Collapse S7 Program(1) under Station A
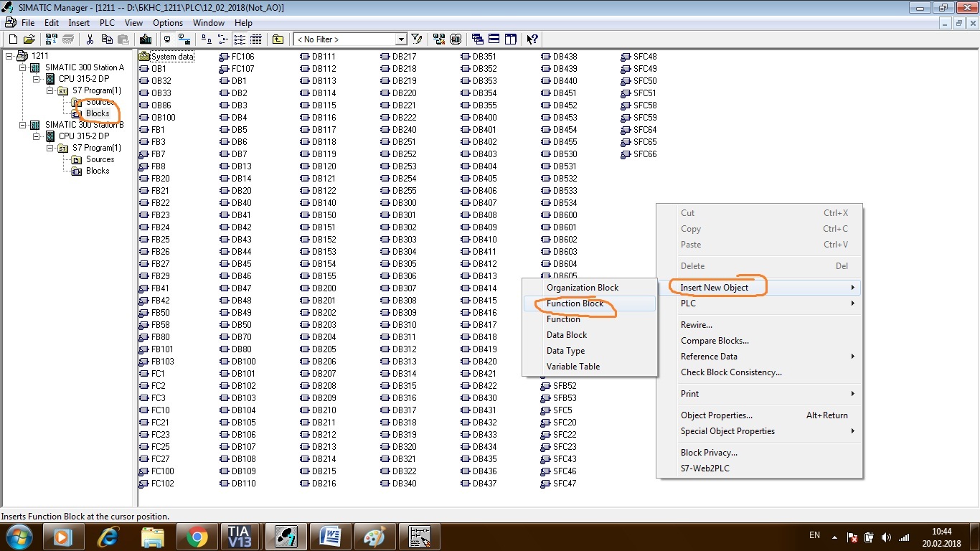980x551 pixels. coord(50,90)
